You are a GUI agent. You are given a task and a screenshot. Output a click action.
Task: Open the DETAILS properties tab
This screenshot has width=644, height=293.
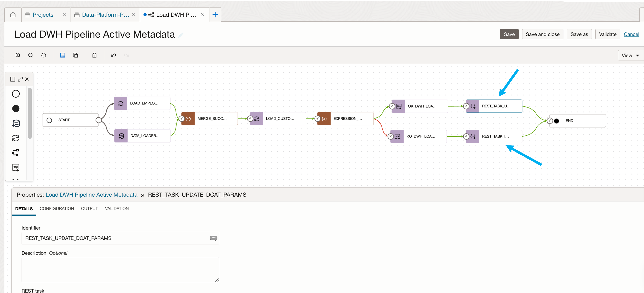tap(24, 209)
